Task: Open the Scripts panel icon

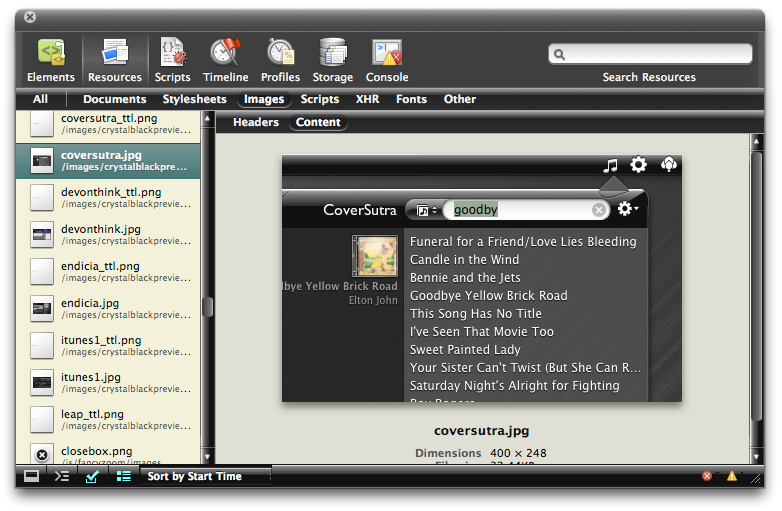Action: pos(172,53)
